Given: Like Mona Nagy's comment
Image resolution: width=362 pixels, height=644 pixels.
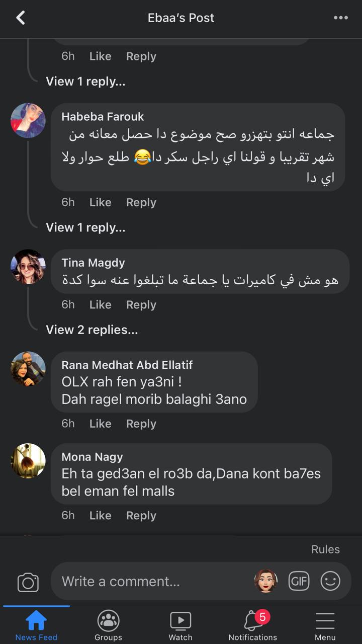Looking at the screenshot, I should click(100, 516).
